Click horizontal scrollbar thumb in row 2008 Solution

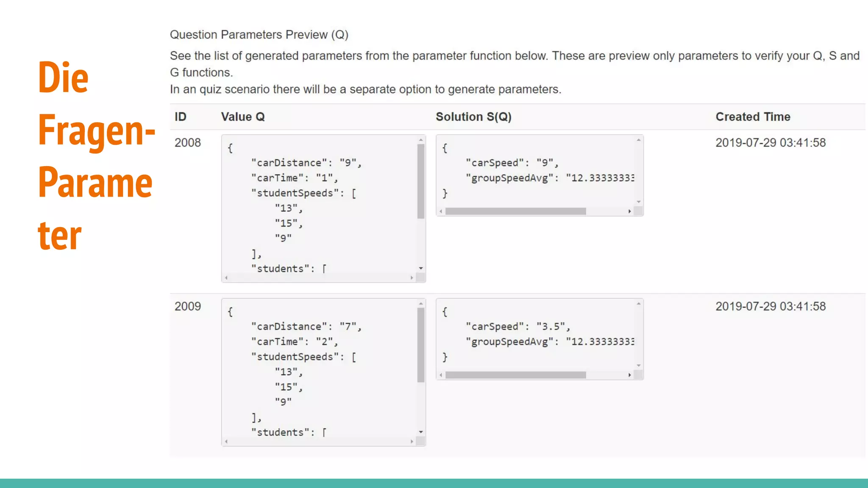click(515, 211)
